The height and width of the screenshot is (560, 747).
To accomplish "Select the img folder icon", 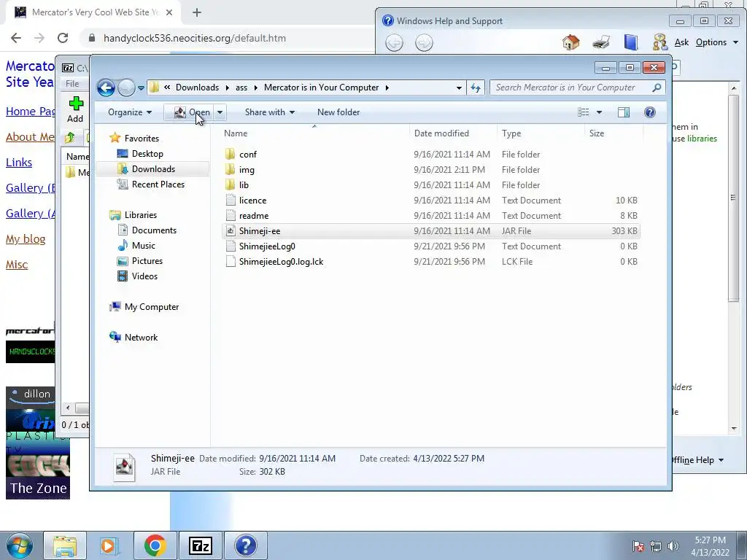I will [231, 169].
